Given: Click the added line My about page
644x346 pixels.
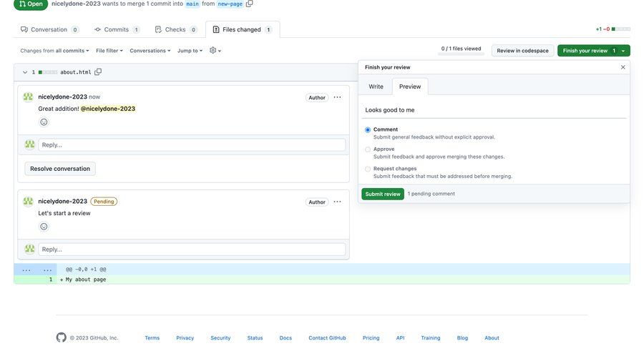Looking at the screenshot, I should 86,280.
